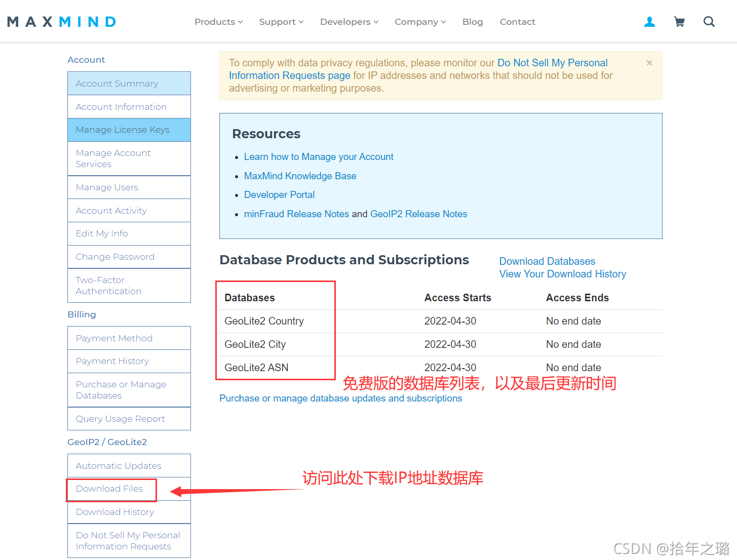The width and height of the screenshot is (737, 560).
Task: Open Two-Factor Authentication settings
Action: point(129,286)
